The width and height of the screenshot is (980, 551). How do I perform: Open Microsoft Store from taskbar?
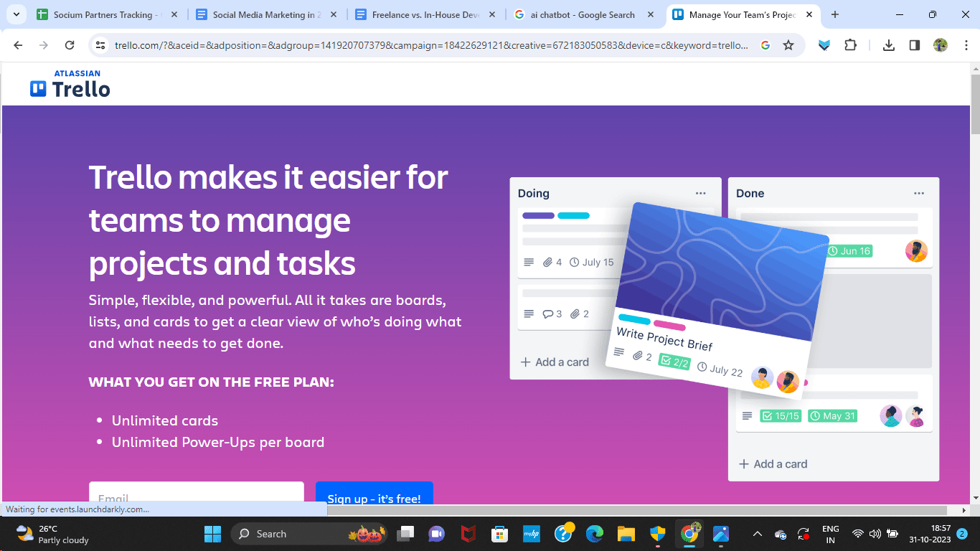coord(500,534)
